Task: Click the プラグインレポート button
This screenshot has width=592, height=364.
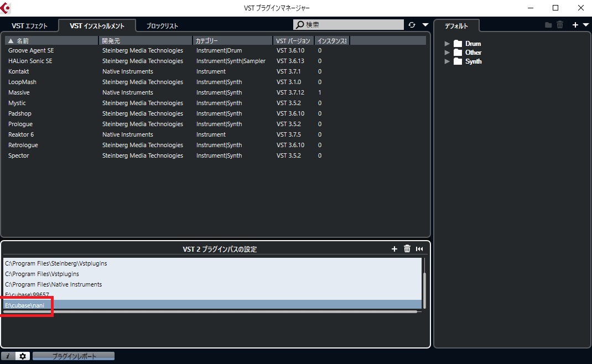Action: (74, 356)
